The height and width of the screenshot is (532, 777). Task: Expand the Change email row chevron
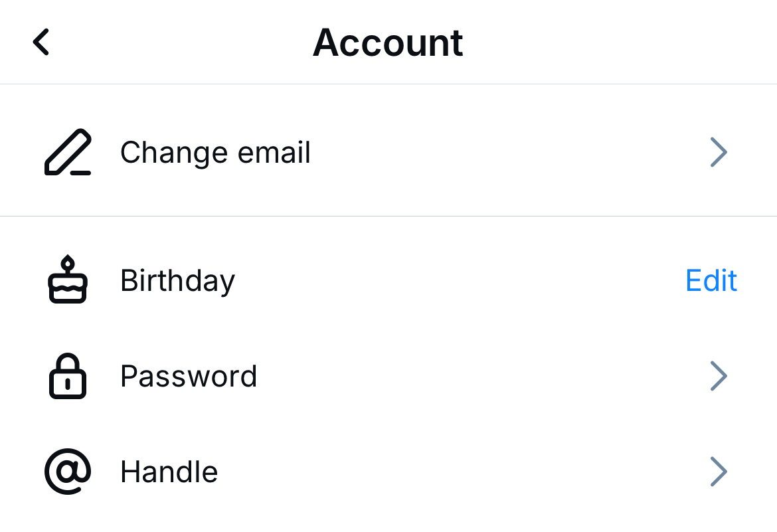coord(719,152)
